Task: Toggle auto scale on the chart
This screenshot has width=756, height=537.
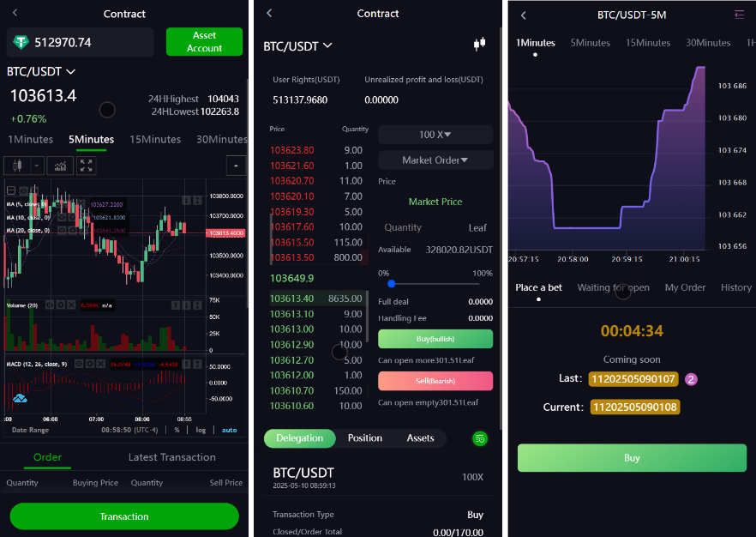Action: click(x=229, y=430)
